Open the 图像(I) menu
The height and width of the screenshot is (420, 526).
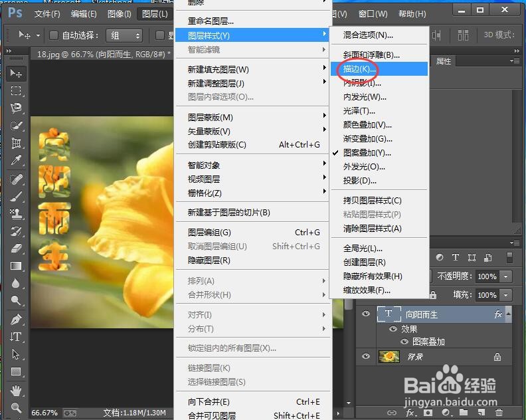point(119,14)
